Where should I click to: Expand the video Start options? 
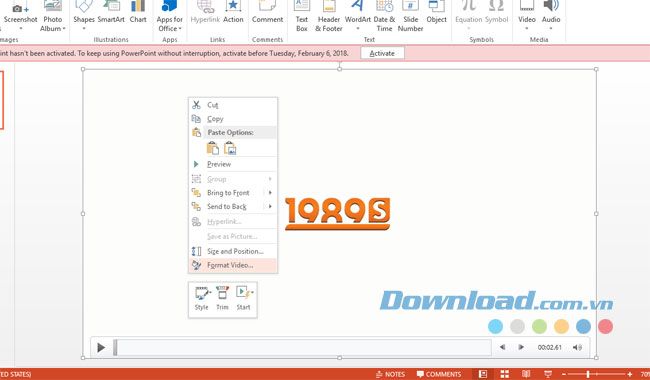click(244, 298)
